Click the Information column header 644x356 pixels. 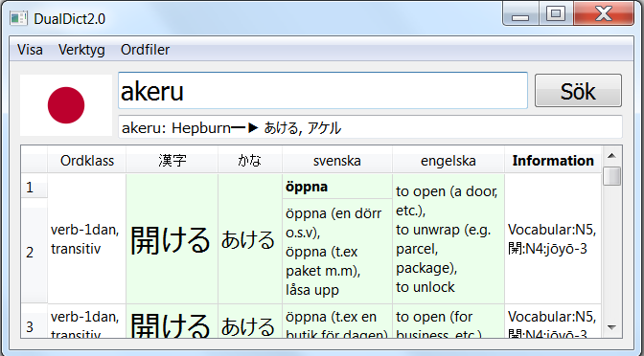553,161
